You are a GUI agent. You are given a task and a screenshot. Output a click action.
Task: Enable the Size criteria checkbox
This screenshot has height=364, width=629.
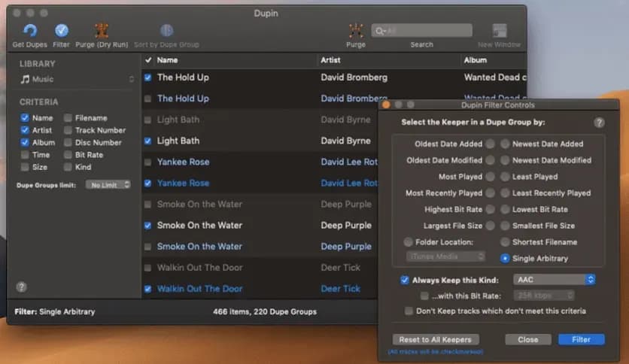25,167
